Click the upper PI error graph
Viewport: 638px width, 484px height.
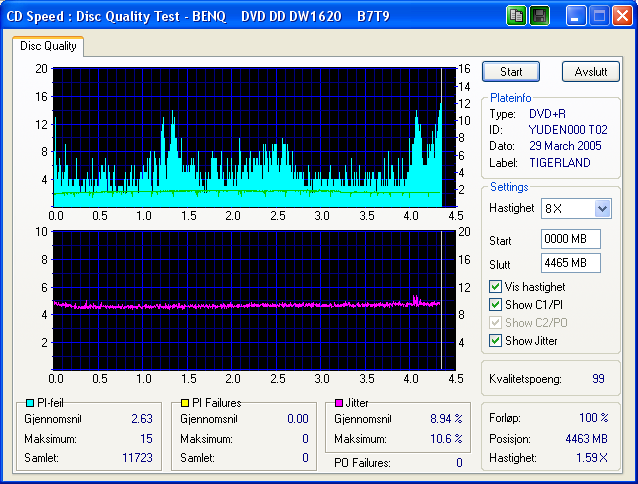click(254, 137)
